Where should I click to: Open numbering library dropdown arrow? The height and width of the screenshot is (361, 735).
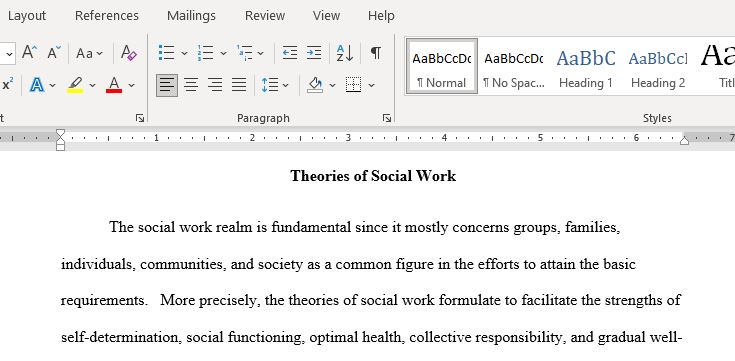coord(223,53)
